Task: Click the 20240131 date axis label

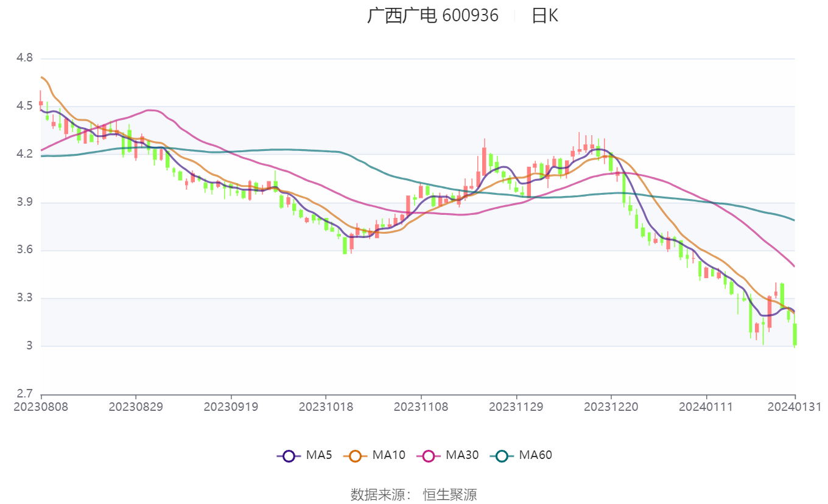Action: 795,407
